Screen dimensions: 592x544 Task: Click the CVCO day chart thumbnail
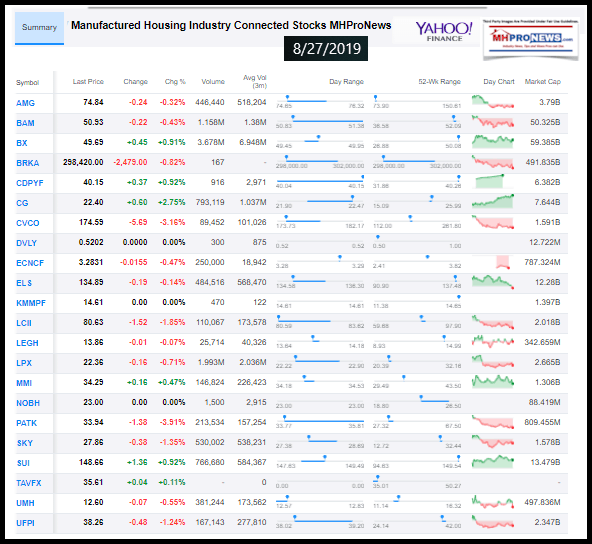pyautogui.click(x=493, y=222)
